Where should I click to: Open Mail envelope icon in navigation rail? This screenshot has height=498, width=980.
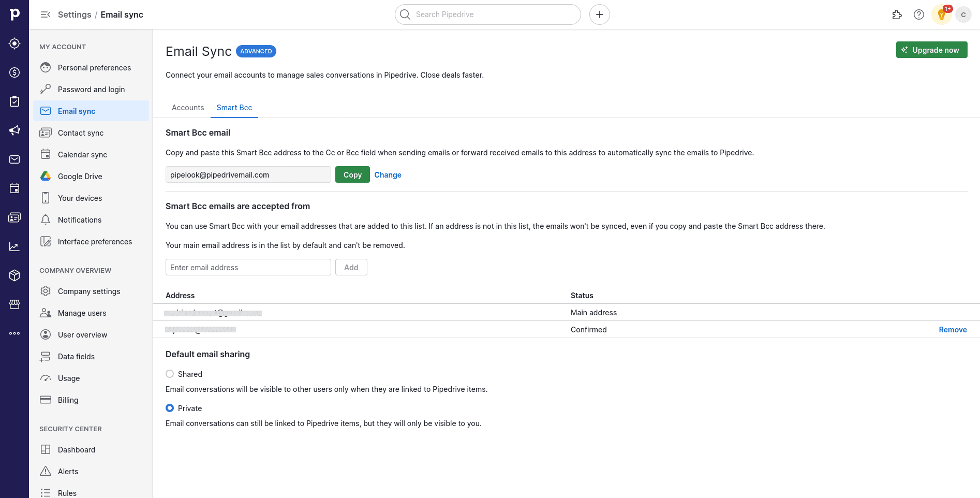14,159
